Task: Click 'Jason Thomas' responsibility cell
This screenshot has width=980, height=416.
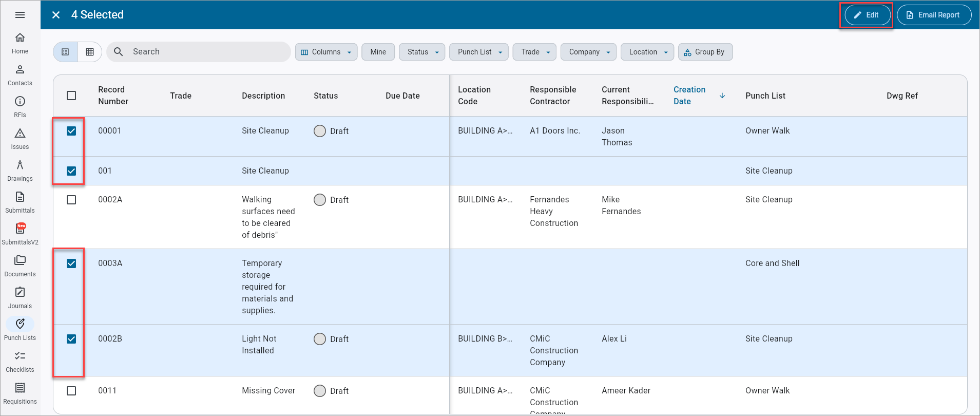Action: (x=617, y=137)
